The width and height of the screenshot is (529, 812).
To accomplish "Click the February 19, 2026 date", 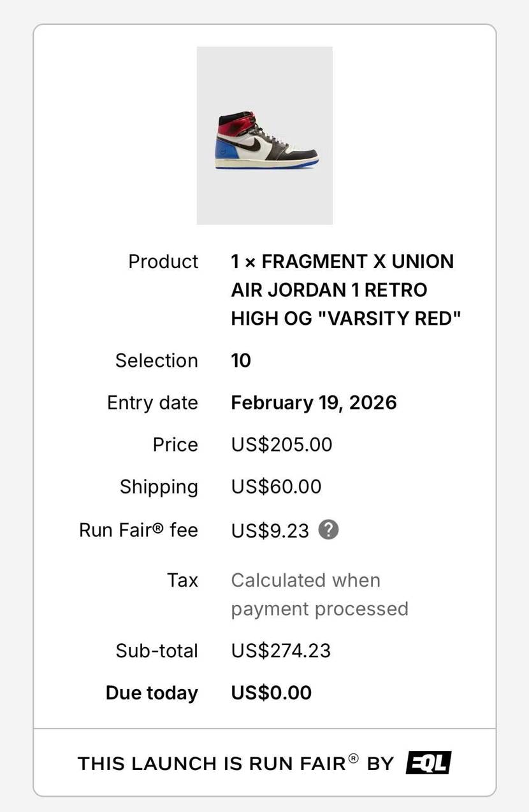I will tap(314, 402).
